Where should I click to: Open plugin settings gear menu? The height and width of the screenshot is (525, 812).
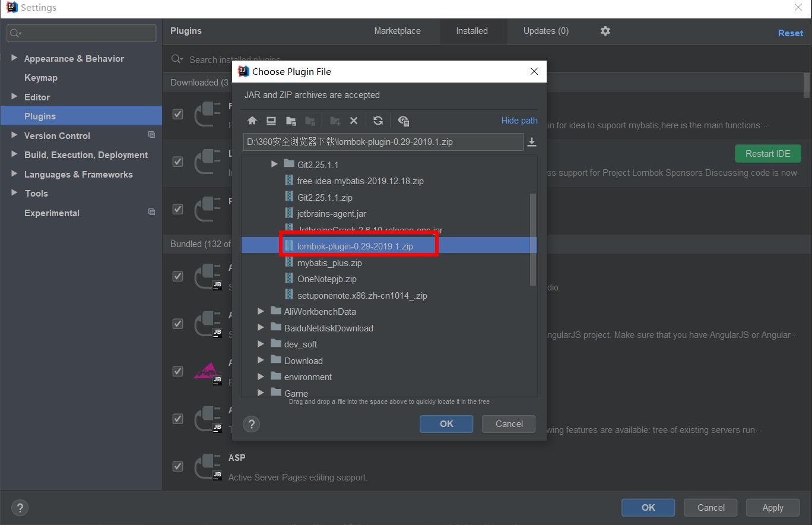605,31
